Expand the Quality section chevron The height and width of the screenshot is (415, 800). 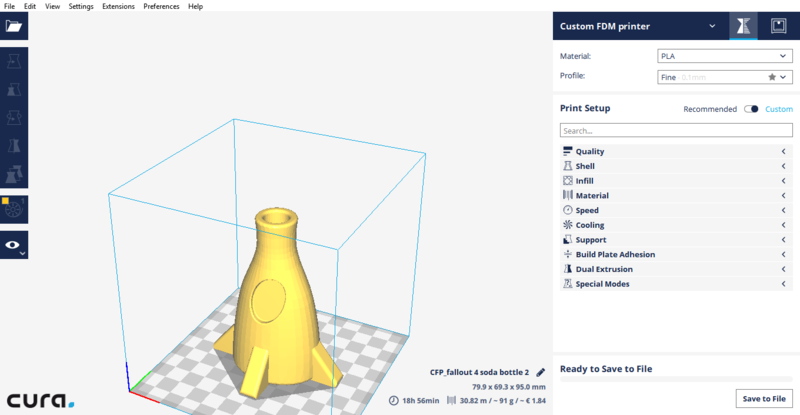783,151
